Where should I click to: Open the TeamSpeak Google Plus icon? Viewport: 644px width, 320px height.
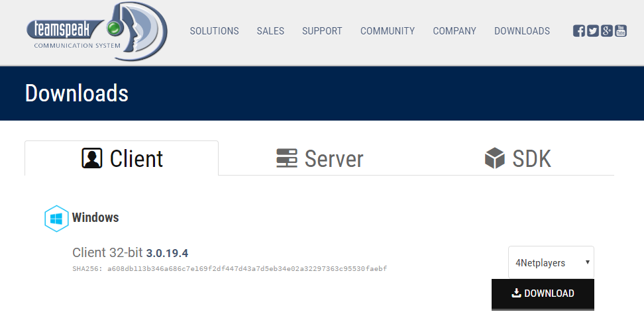[x=607, y=31]
